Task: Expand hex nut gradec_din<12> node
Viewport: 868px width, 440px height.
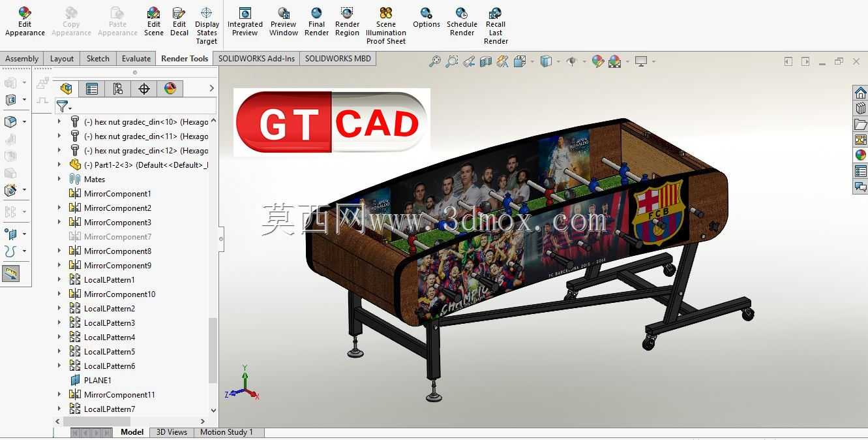Action: pos(59,150)
